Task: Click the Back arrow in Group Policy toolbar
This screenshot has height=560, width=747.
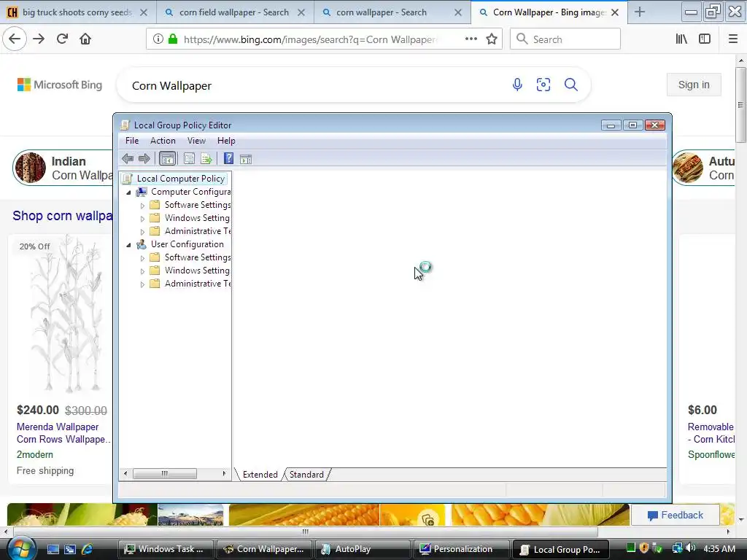Action: click(x=127, y=158)
